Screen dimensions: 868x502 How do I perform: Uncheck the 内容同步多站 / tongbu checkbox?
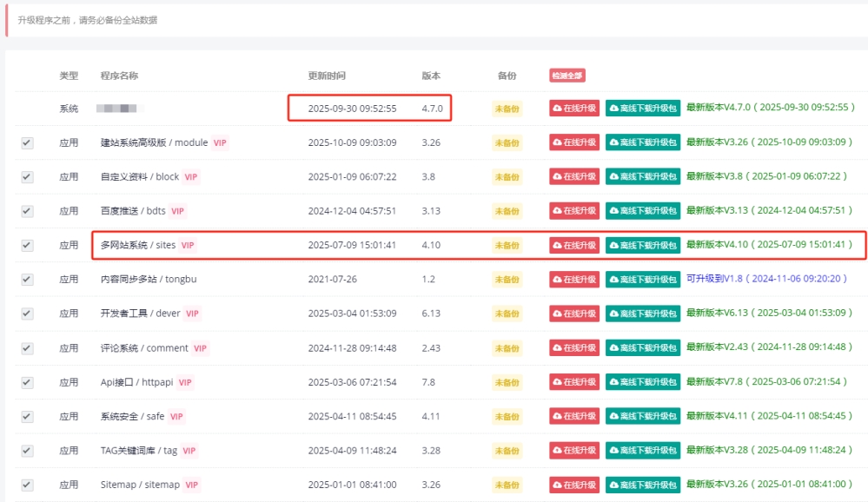(27, 280)
